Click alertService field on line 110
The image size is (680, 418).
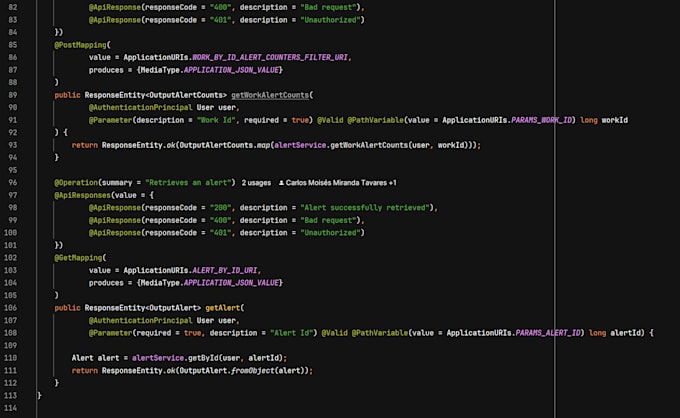click(158, 358)
